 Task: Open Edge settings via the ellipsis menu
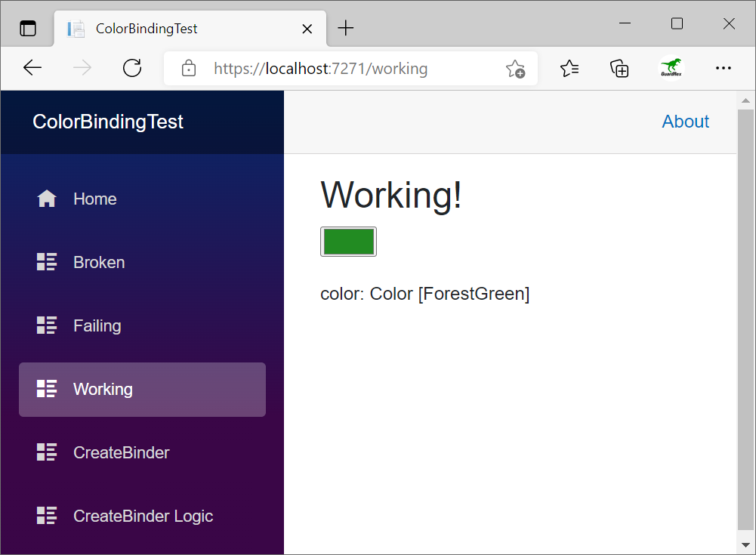pos(724,67)
